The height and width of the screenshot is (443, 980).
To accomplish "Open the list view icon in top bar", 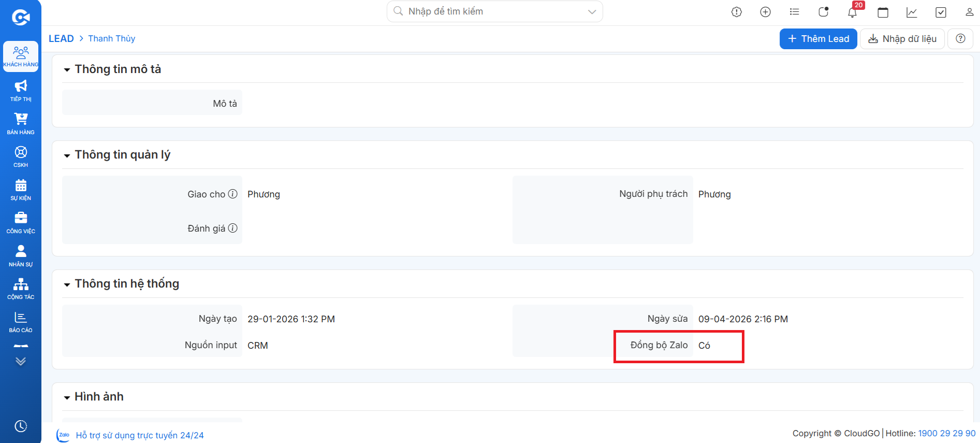I will coord(795,12).
